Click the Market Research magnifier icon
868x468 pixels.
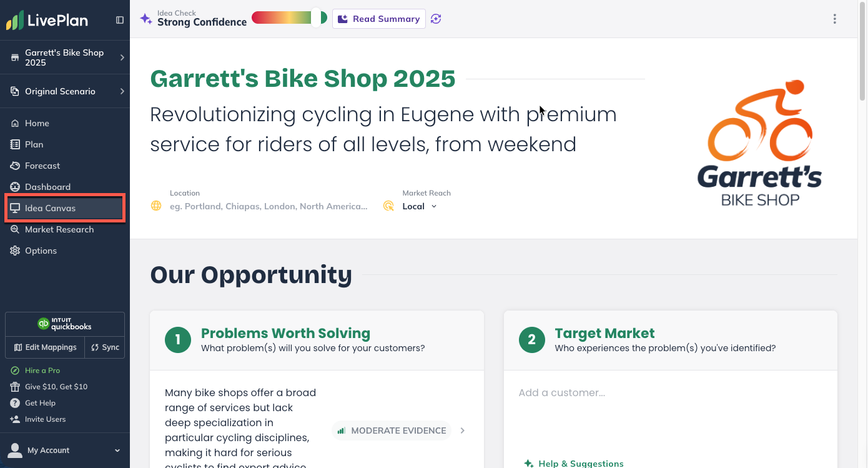(15, 229)
